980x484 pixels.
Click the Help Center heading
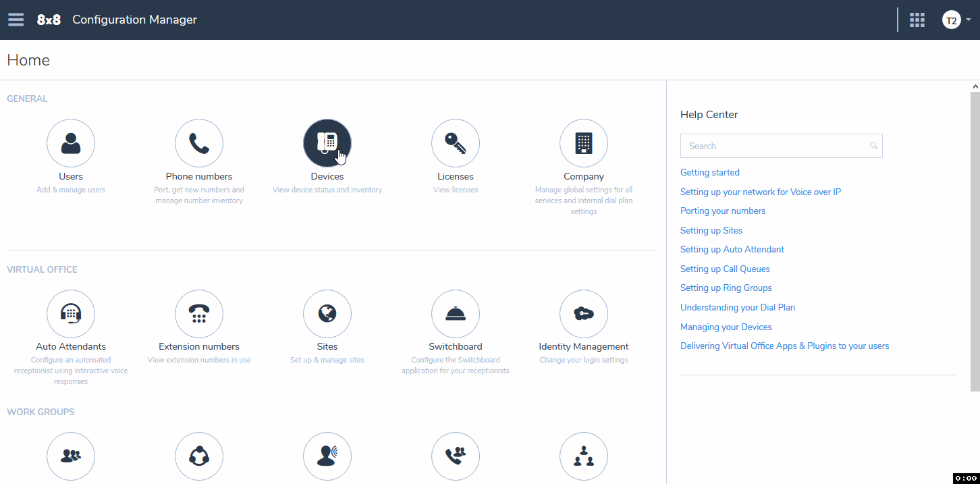click(x=709, y=115)
